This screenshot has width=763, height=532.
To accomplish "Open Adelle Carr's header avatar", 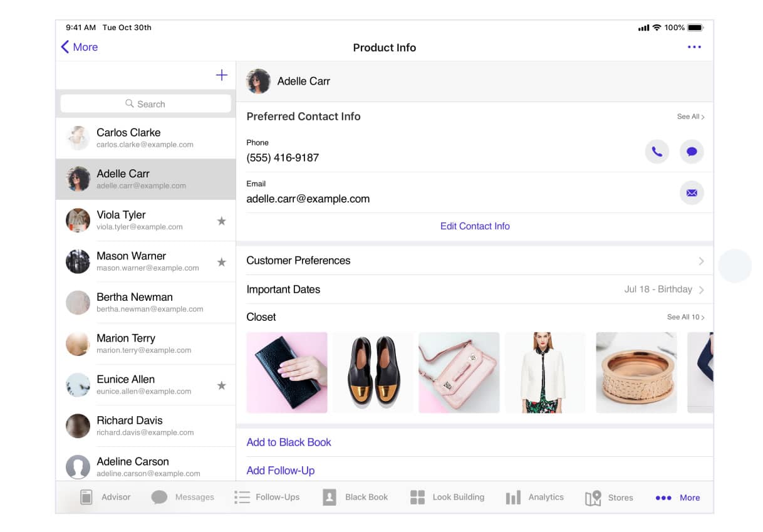I will tap(258, 81).
